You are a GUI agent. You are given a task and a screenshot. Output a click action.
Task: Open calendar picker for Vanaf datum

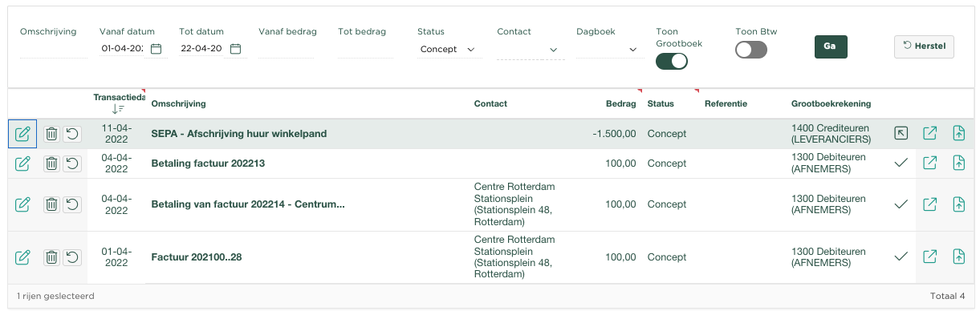[157, 49]
